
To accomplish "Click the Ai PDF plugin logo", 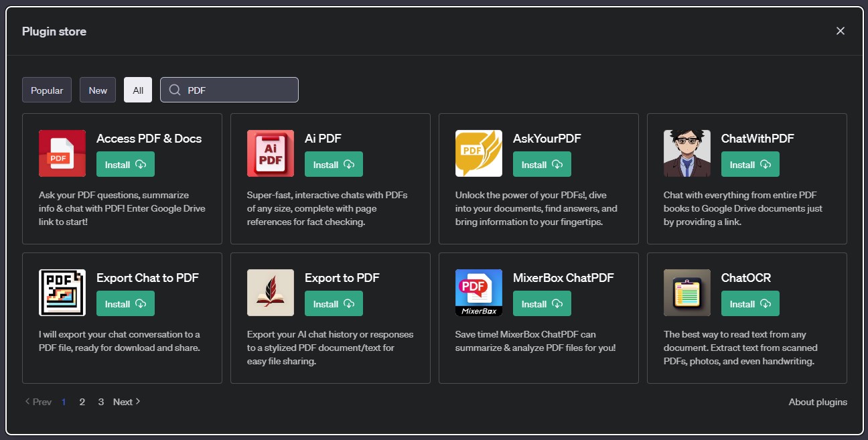I will tap(271, 153).
